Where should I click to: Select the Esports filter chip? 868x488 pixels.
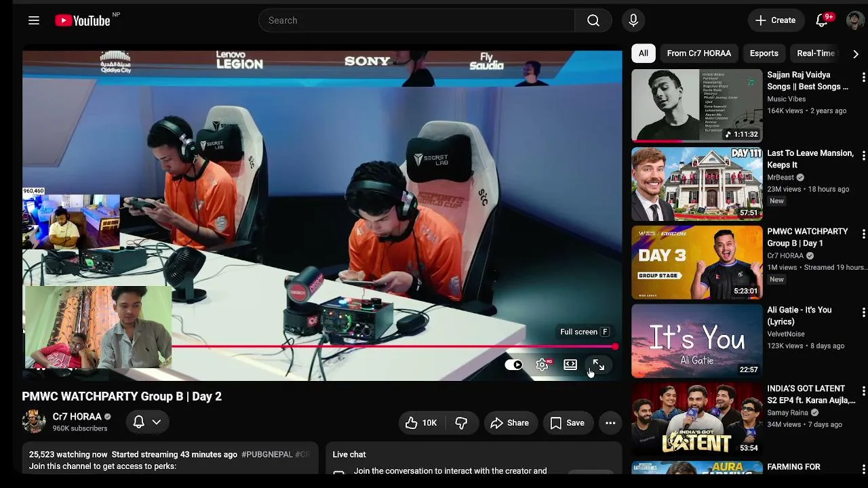(x=764, y=54)
